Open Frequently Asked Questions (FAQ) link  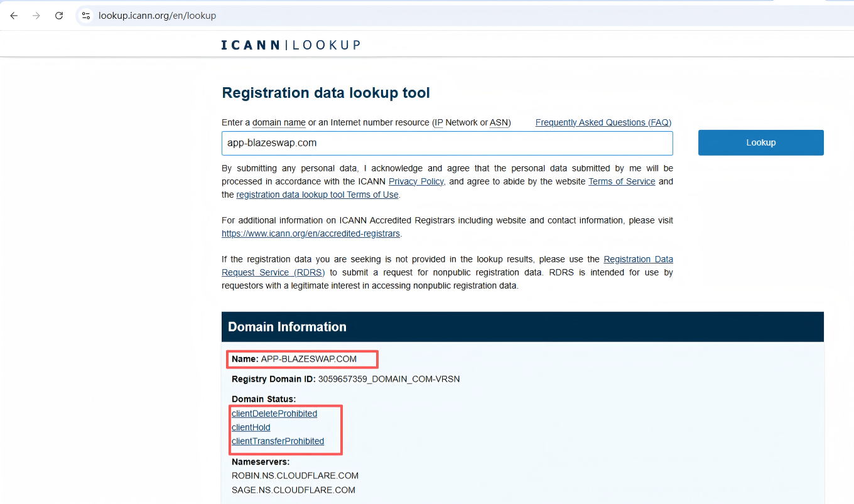(x=603, y=122)
